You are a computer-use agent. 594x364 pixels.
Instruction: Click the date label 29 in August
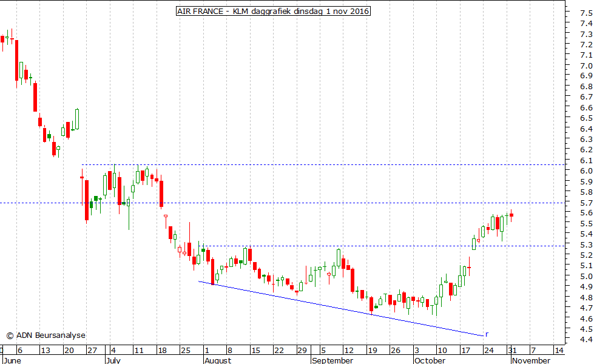tap(302, 351)
